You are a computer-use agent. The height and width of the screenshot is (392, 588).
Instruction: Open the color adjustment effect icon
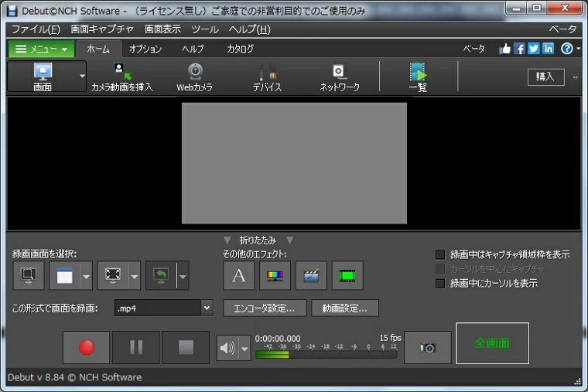[x=275, y=275]
